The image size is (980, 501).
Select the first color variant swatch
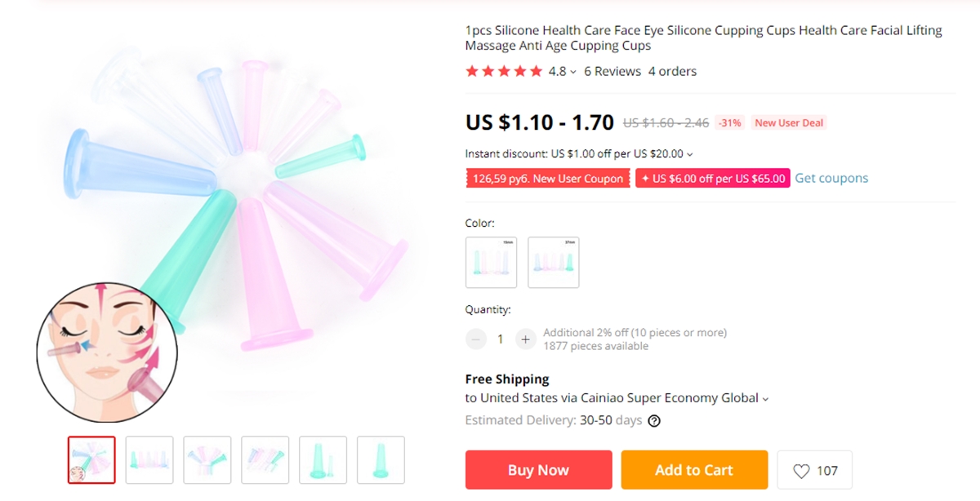[x=491, y=262]
